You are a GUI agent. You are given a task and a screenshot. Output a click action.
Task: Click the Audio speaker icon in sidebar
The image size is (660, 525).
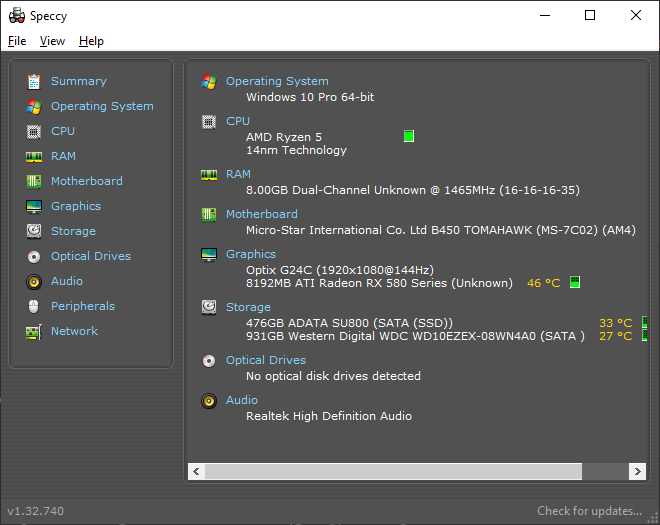click(x=34, y=282)
